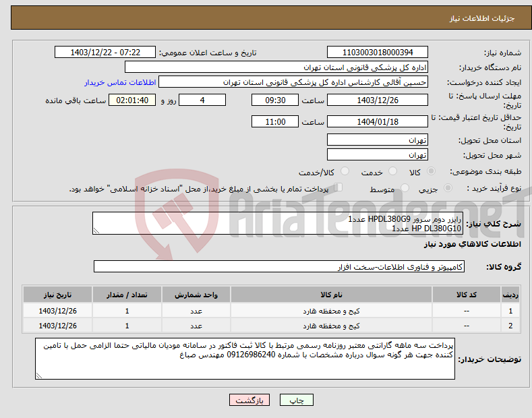Click the اطلاعات کالاهای مورد نیاز section heading
This screenshot has height=418, width=532.
pos(472,244)
